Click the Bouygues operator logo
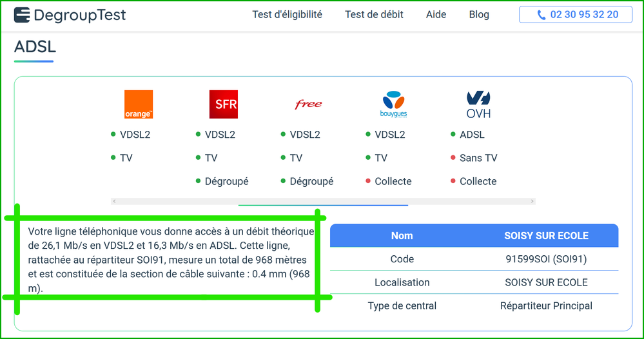 click(x=394, y=104)
